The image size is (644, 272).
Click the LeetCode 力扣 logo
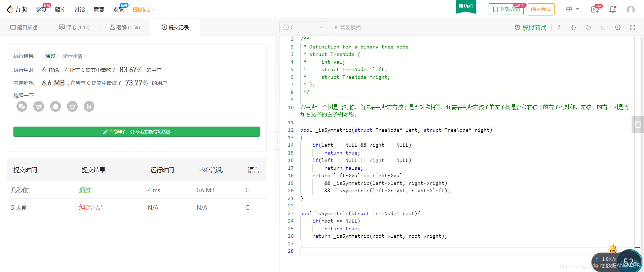[x=17, y=9]
